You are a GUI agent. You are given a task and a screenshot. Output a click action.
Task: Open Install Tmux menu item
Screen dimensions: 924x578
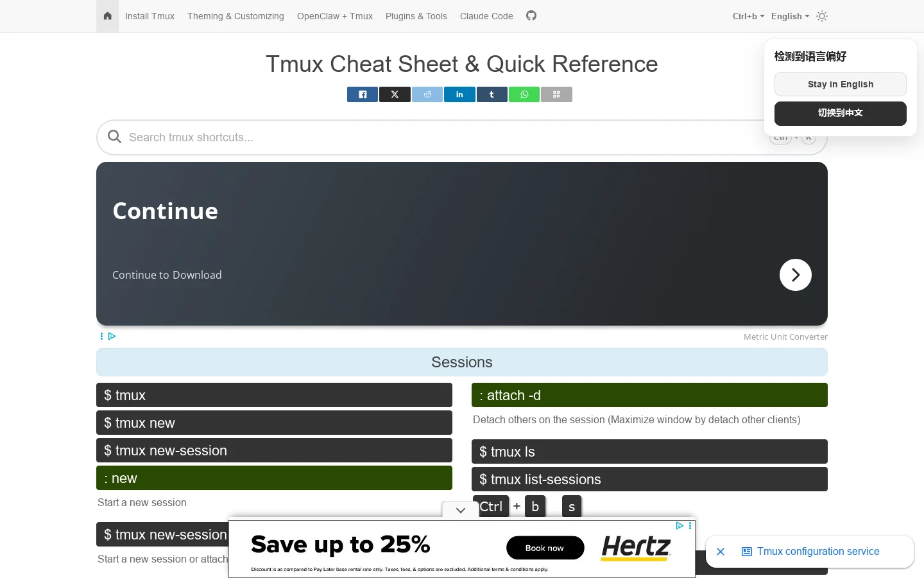[x=150, y=16]
